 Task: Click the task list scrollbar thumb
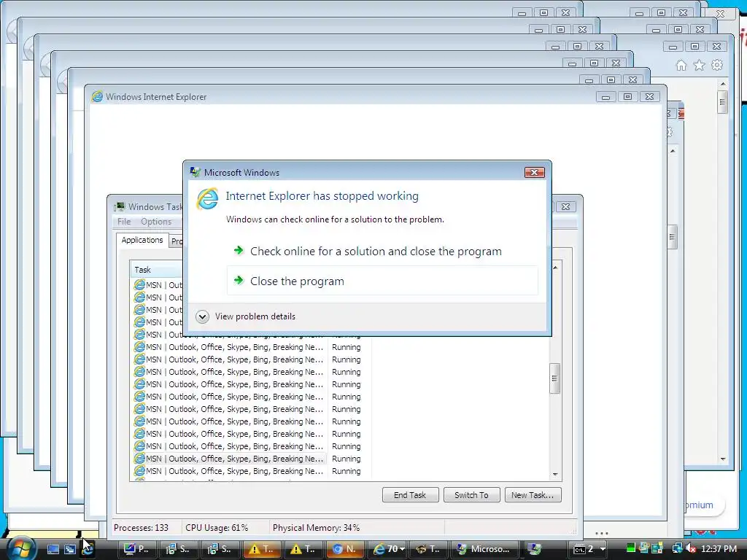coord(554,378)
